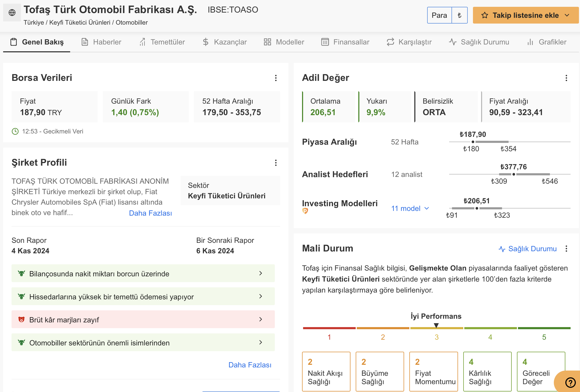Image resolution: width=580 pixels, height=392 pixels.
Task: Select the Para currency toggle option
Action: pos(439,15)
